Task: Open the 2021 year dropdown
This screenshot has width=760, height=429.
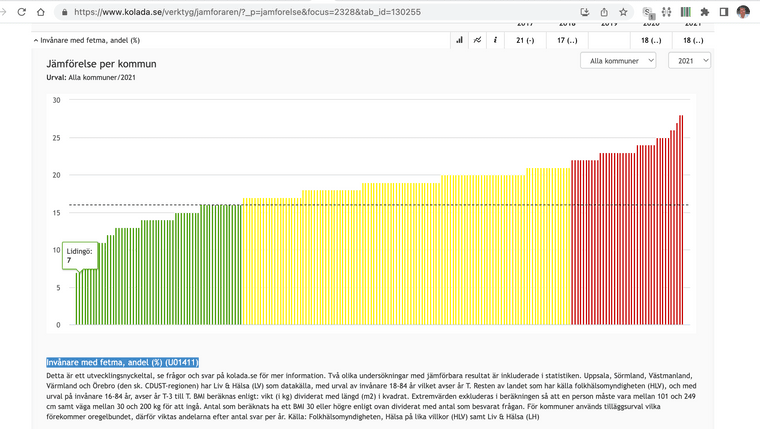Action: pyautogui.click(x=689, y=61)
